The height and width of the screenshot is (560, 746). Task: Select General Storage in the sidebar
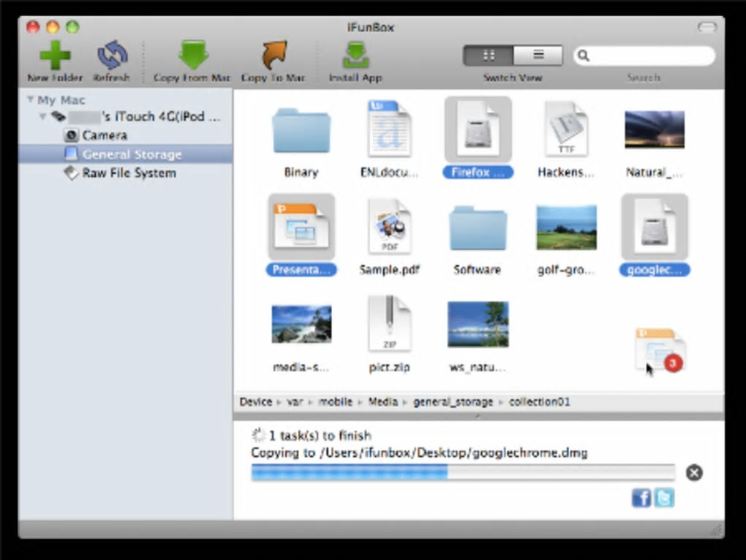[125, 154]
